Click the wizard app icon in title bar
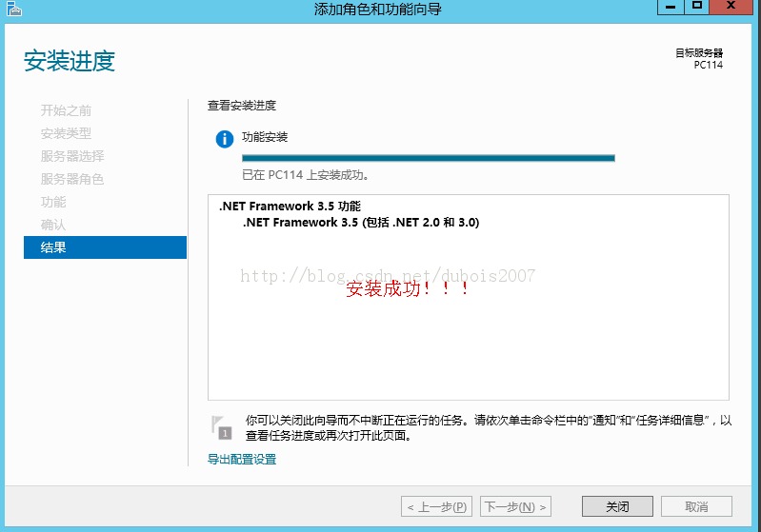This screenshot has height=532, width=761. click(14, 9)
